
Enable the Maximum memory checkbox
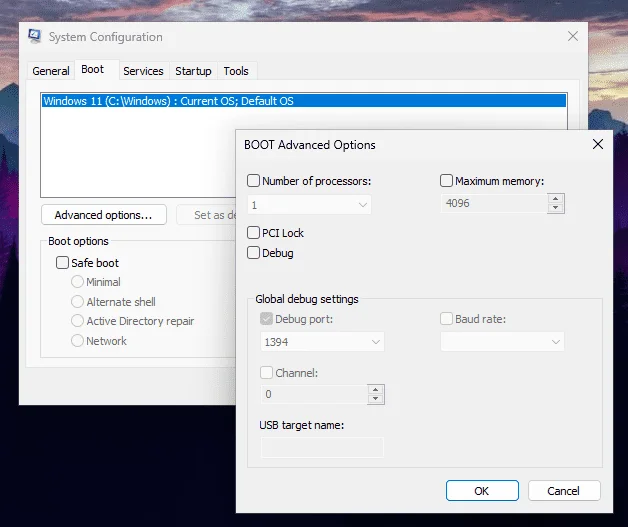point(446,181)
